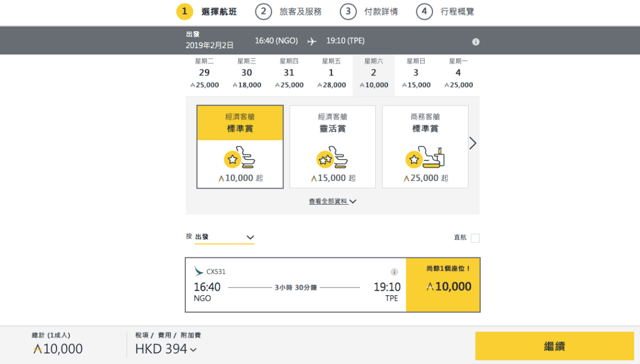Expand the HKD 394 taxes breakdown

166,349
